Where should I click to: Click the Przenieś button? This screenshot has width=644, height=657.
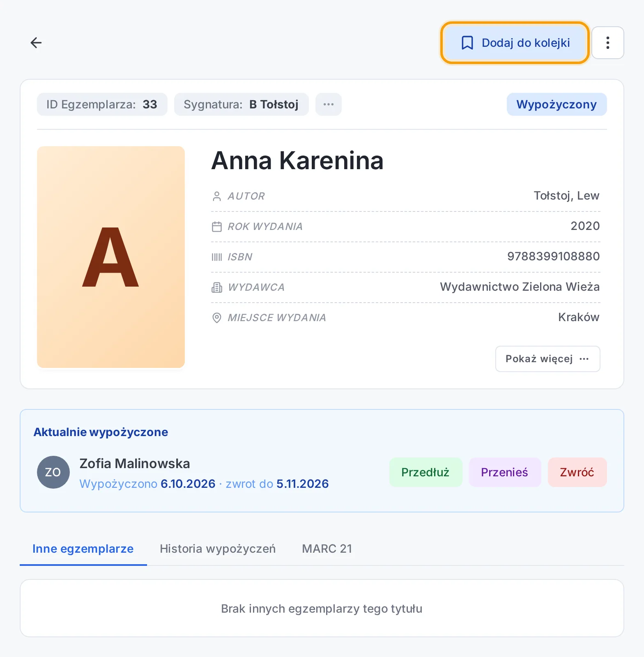505,472
